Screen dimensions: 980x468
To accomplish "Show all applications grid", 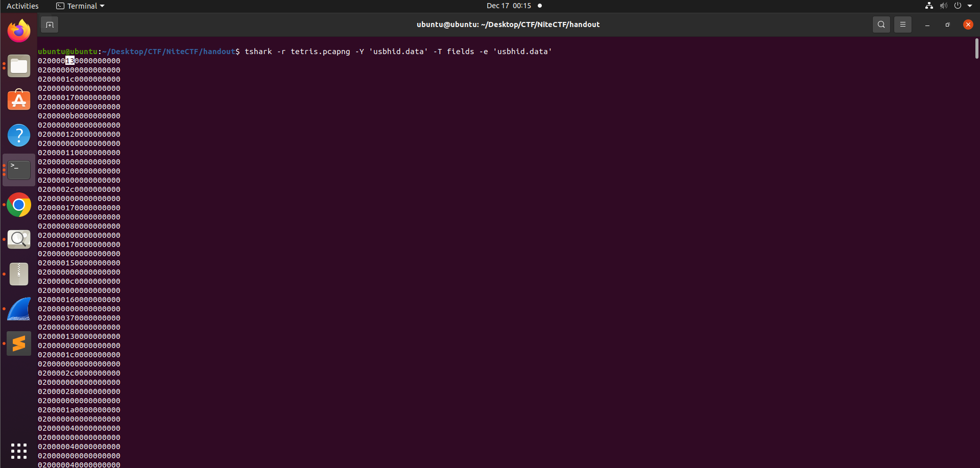I will [19, 451].
